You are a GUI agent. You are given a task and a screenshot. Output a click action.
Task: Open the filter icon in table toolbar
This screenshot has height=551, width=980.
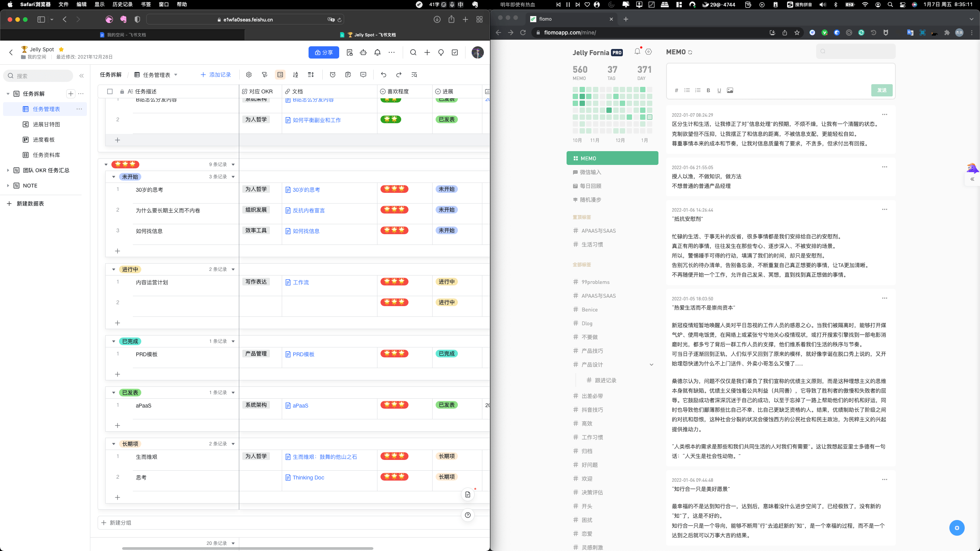coord(265,75)
